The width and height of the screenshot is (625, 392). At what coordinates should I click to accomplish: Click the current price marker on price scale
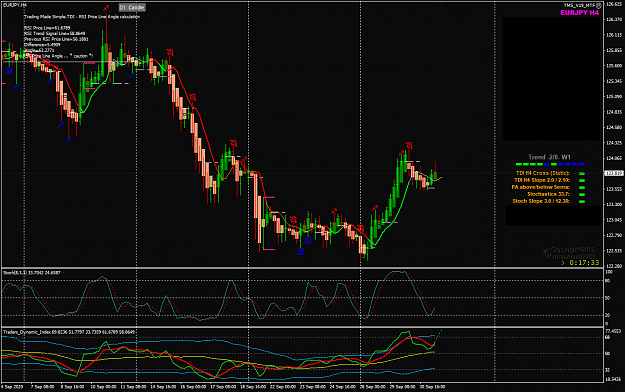pyautogui.click(x=614, y=173)
